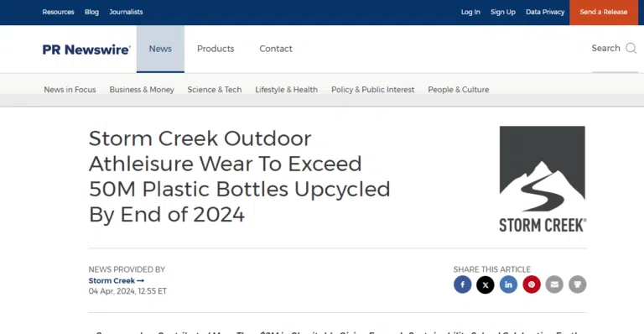The width and height of the screenshot is (644, 334).
Task: Open the Products menu
Action: 216,49
